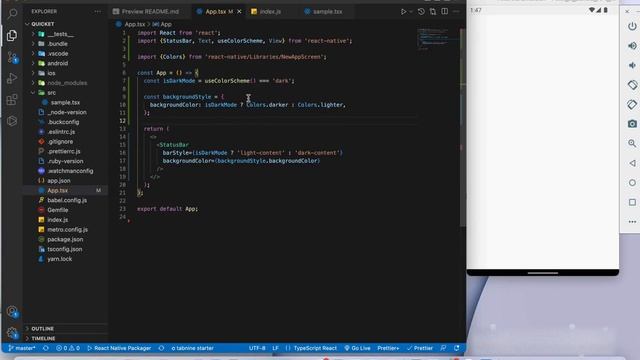Tap the emulator Home circle button
640x360 pixels.
tap(632, 182)
